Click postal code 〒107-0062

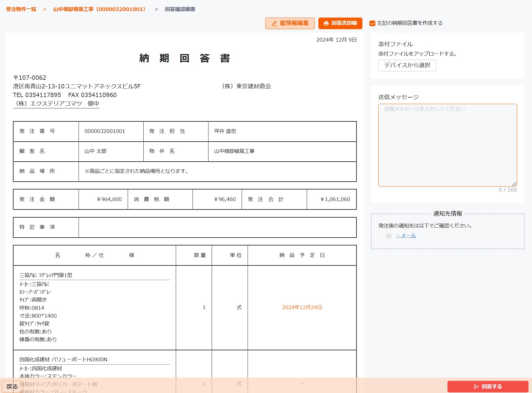pos(30,78)
